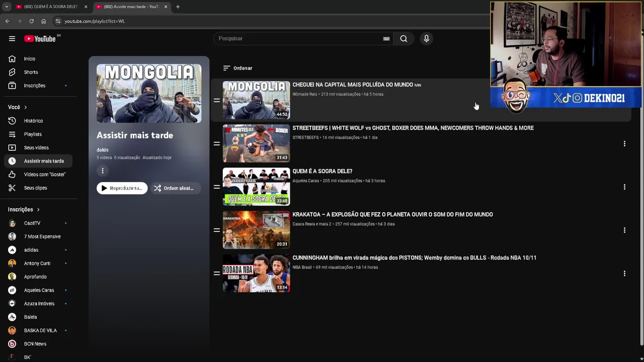
Task: Click the Reproduzir tudo button
Action: (x=122, y=188)
